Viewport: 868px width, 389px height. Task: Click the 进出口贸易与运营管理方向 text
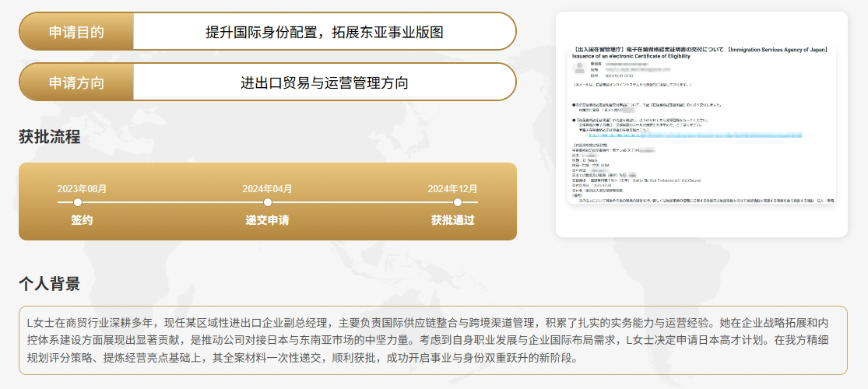click(324, 82)
